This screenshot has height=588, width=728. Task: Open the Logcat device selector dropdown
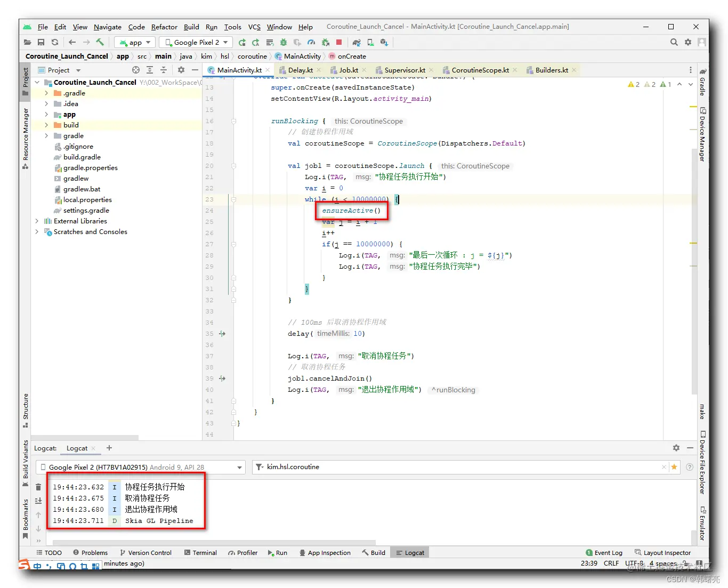pos(141,467)
